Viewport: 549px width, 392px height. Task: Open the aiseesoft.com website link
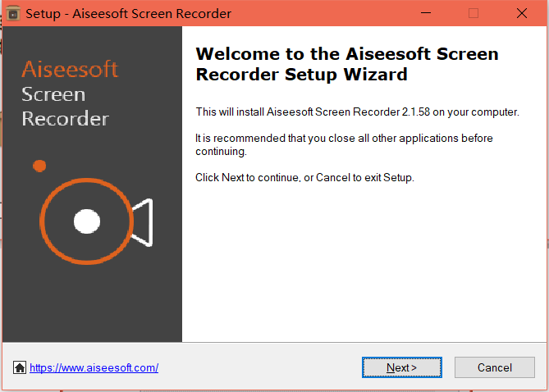pos(94,368)
